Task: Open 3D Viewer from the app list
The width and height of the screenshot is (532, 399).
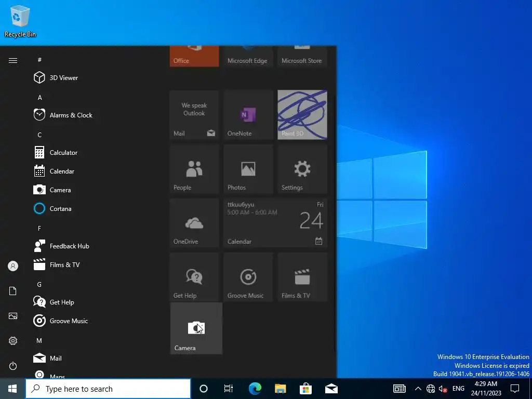Action: pos(91,78)
